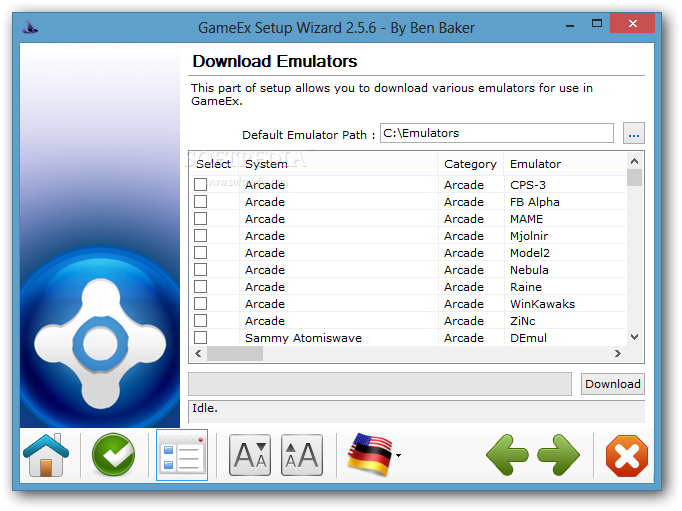Click the download progress bar

click(380, 384)
